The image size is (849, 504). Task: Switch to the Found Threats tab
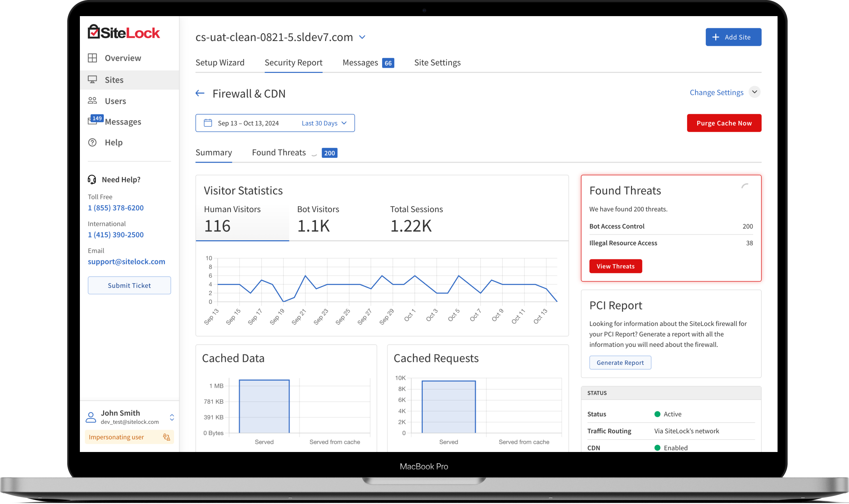[x=279, y=152]
